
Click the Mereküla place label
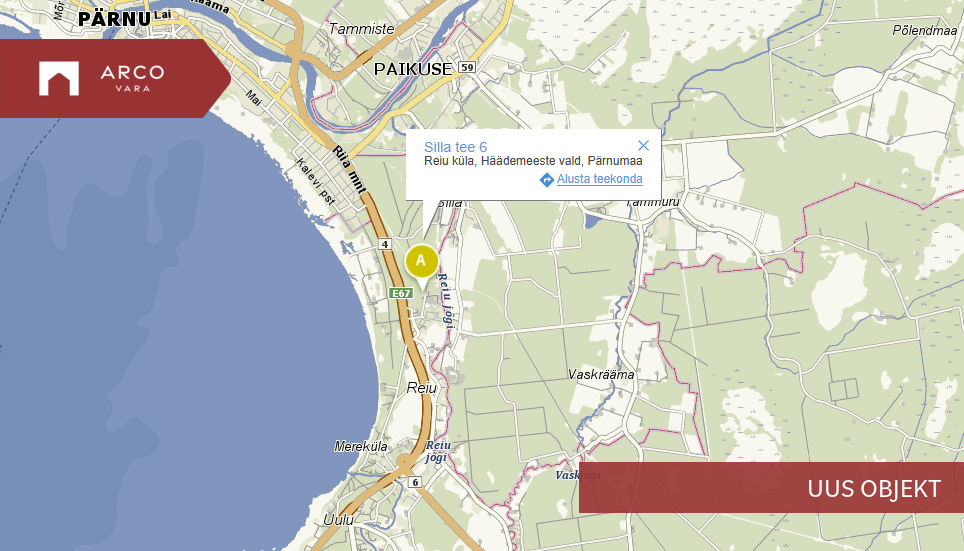coord(361,446)
